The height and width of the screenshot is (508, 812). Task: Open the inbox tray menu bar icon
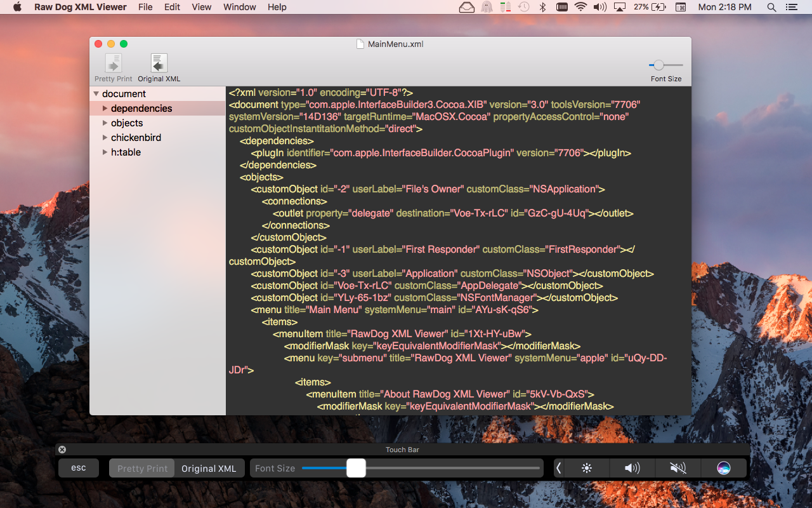[x=467, y=7]
